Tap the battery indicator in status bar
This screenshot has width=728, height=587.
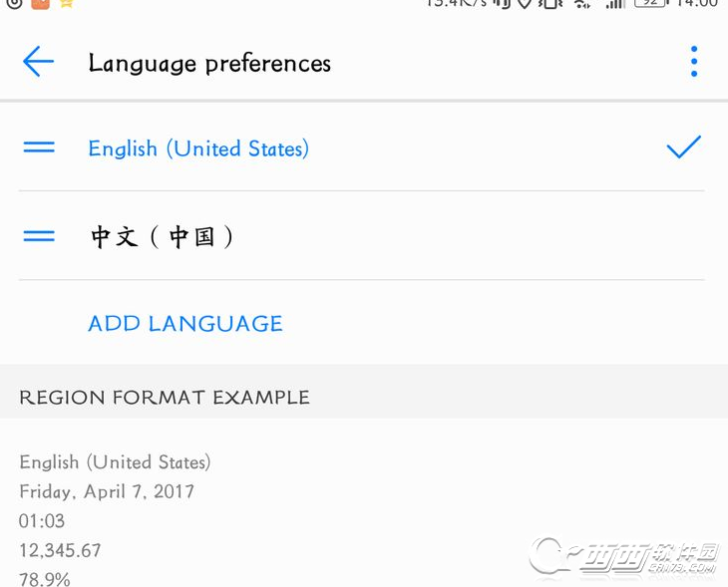[x=649, y=3]
